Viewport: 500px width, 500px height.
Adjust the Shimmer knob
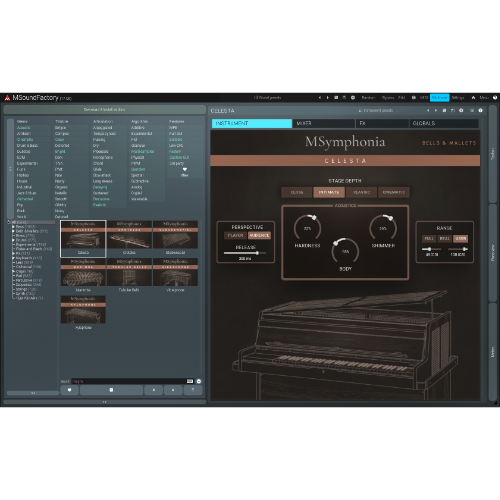[x=383, y=228]
